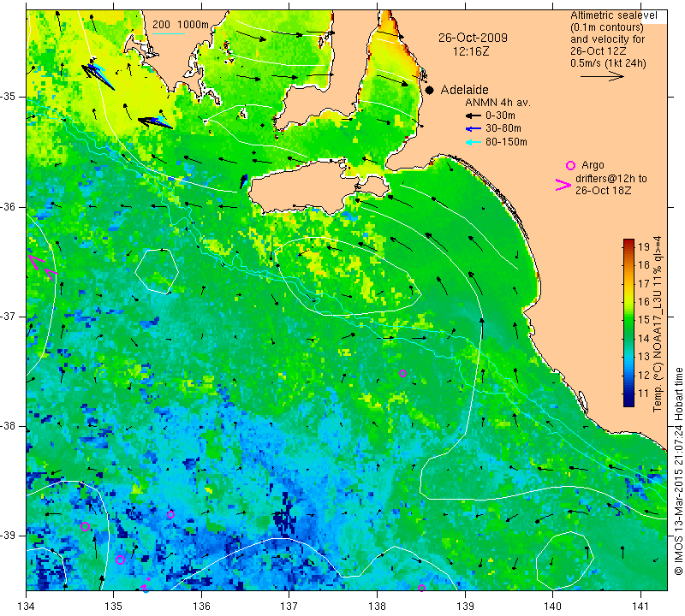This screenshot has height=616, width=685.
Task: Click the colorbar value 13
Action: (x=644, y=357)
